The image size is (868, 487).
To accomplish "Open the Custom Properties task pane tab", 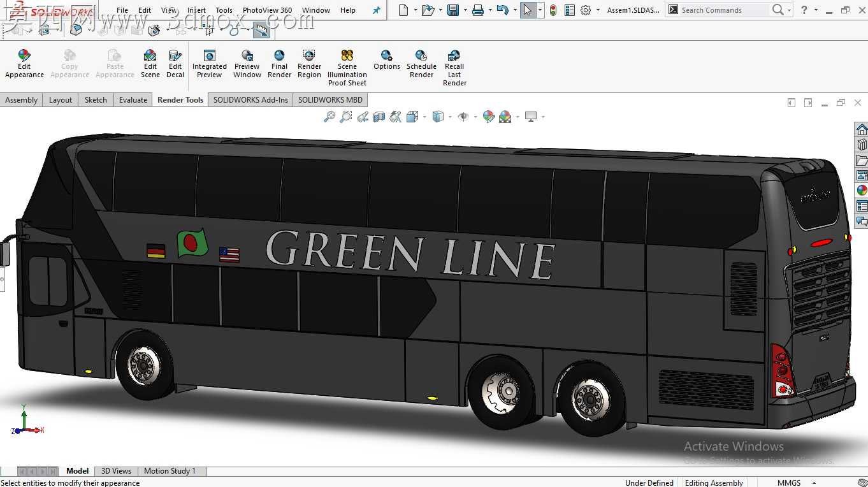I will pyautogui.click(x=862, y=206).
